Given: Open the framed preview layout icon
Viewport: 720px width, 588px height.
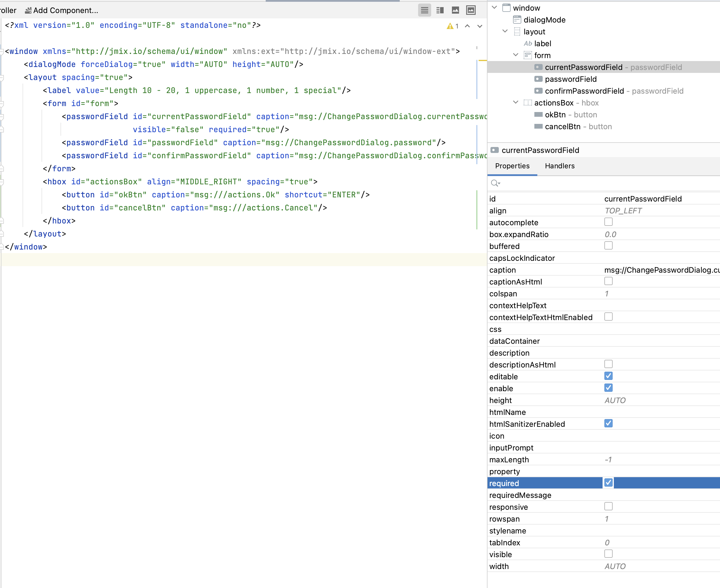Looking at the screenshot, I should (471, 10).
